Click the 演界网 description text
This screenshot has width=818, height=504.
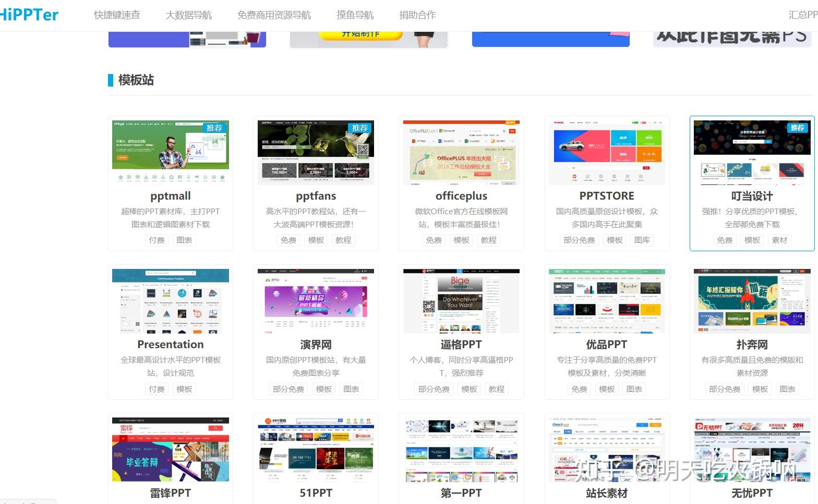[x=316, y=366]
